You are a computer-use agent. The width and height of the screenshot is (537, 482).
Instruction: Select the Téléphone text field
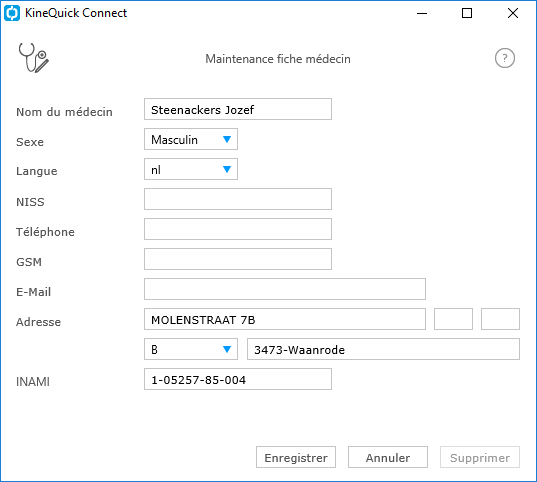[238, 229]
